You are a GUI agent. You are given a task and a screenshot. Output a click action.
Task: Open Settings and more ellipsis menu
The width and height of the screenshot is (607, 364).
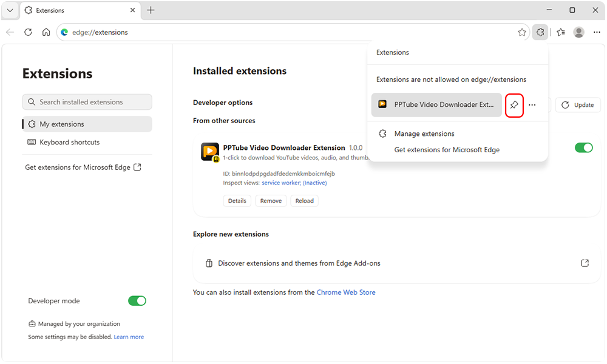coord(597,32)
